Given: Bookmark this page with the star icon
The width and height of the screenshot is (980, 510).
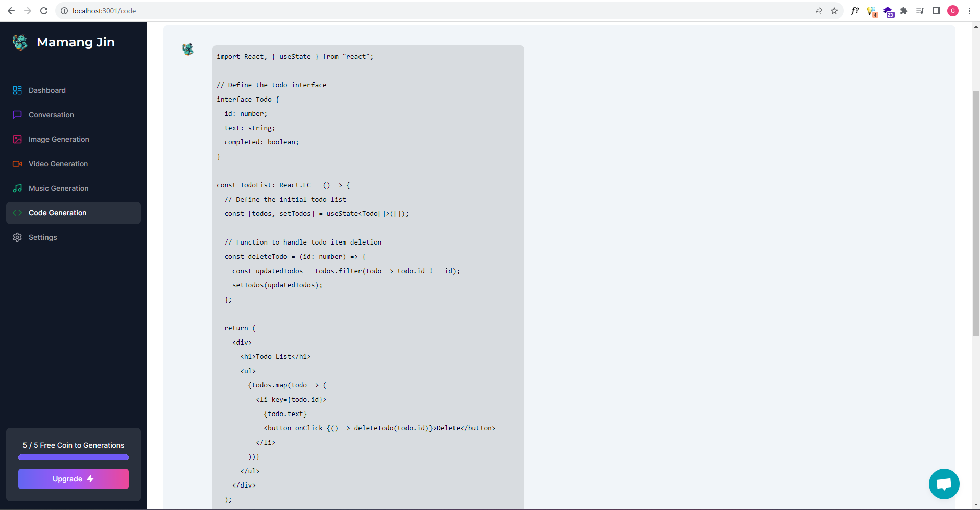Looking at the screenshot, I should pos(834,11).
